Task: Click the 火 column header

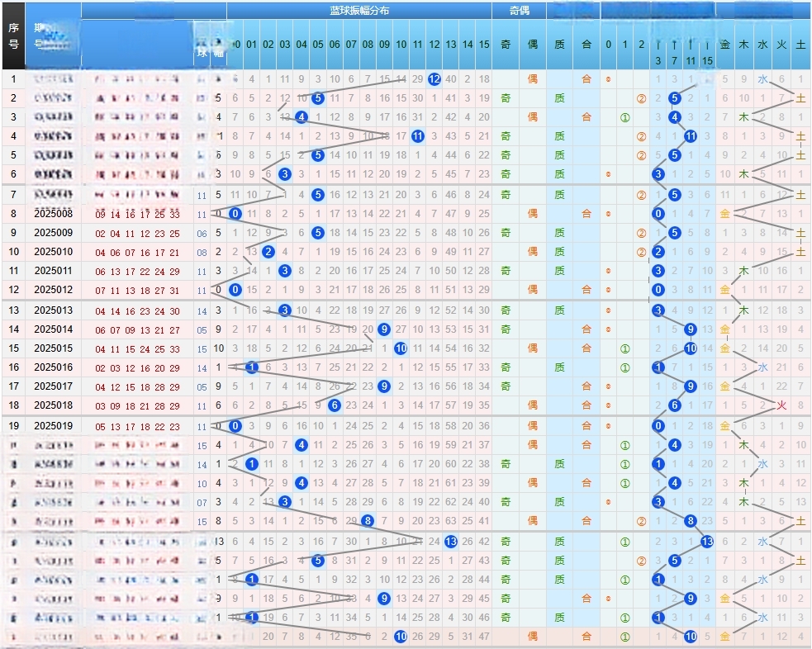Action: [x=781, y=45]
